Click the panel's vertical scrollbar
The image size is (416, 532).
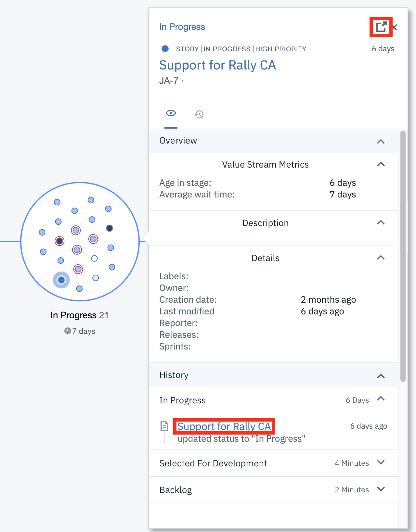point(403,256)
